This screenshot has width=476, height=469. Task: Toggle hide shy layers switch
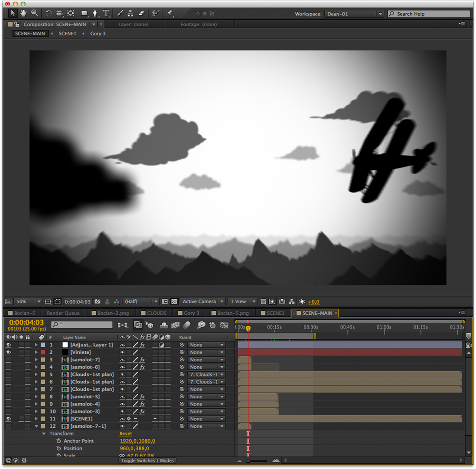(164, 325)
